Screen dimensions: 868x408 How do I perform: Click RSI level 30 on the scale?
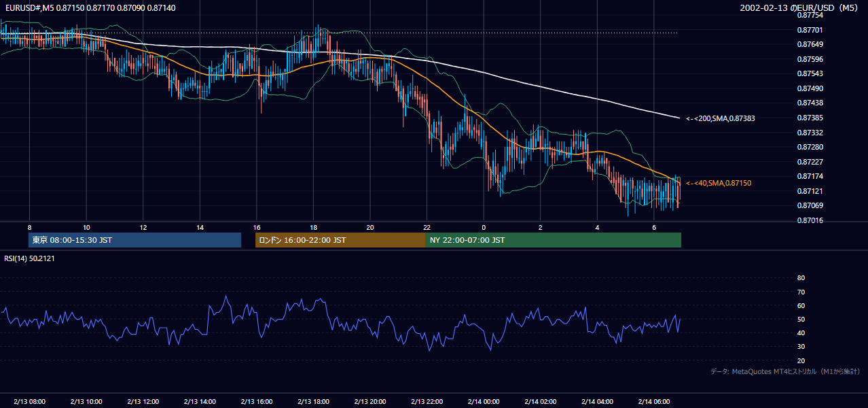[x=801, y=347]
